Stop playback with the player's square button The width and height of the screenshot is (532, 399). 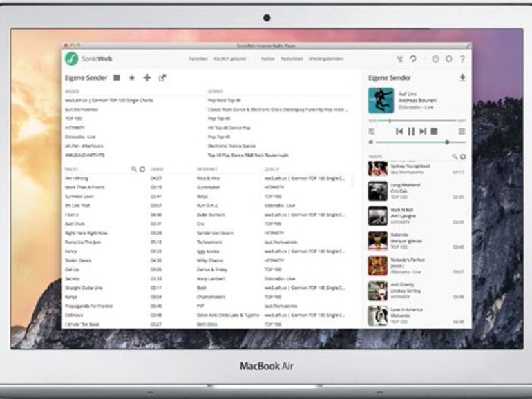click(434, 131)
